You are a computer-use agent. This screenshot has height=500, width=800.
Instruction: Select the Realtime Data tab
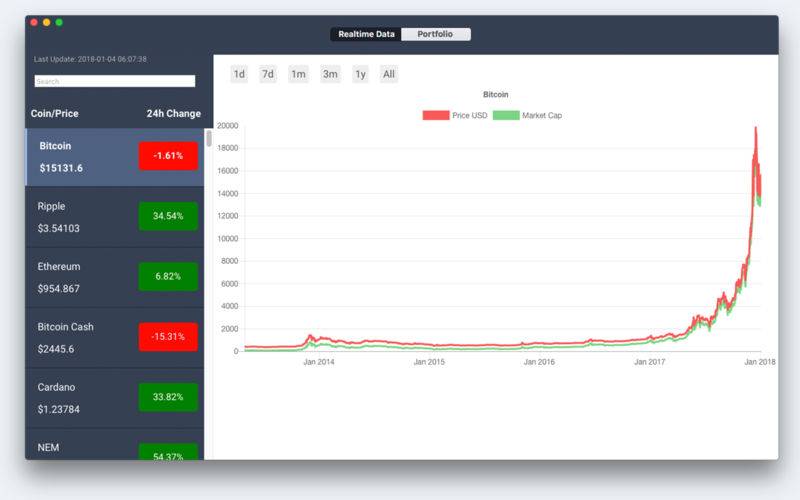tap(366, 34)
